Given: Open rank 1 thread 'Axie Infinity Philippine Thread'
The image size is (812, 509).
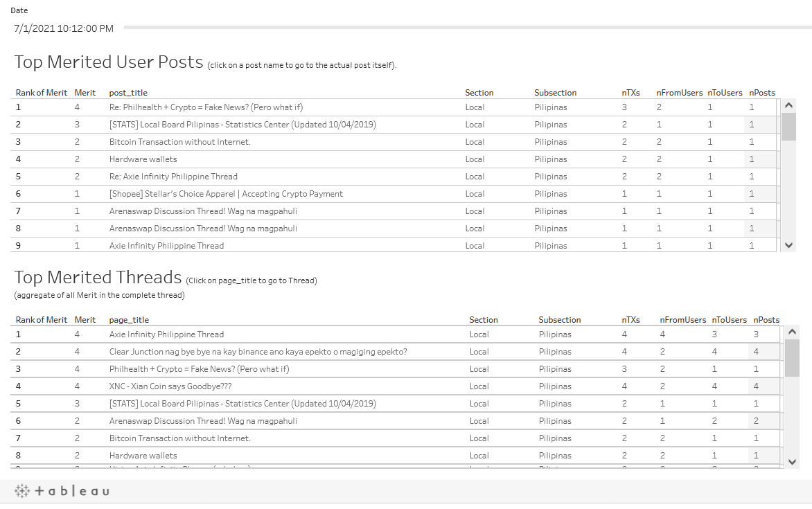Looking at the screenshot, I should (x=166, y=334).
